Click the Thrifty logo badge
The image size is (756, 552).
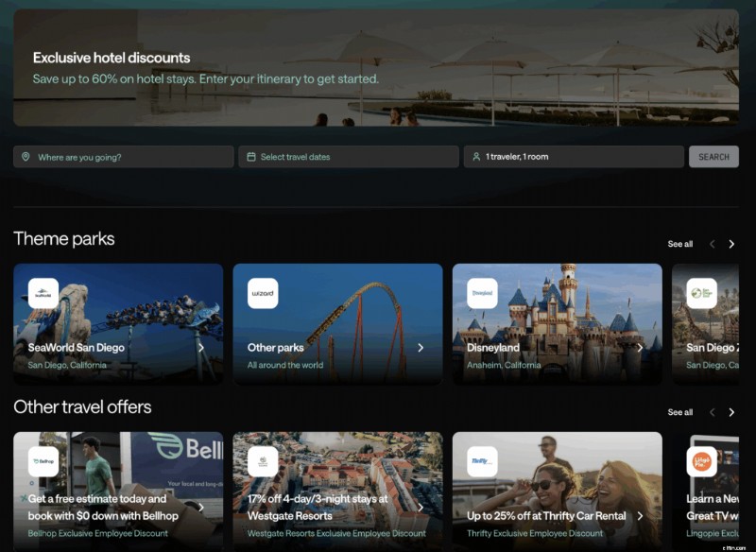482,461
